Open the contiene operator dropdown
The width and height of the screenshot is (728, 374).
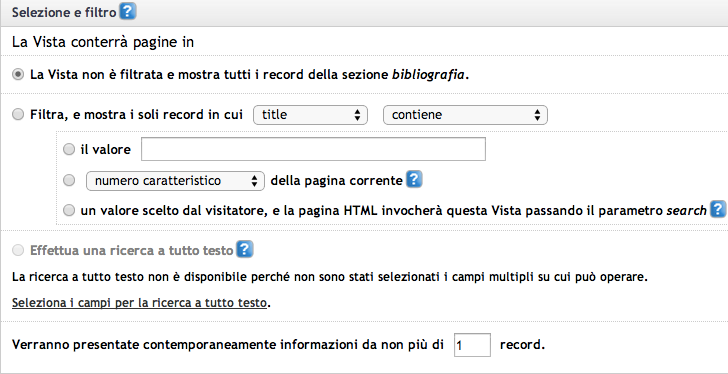pyautogui.click(x=465, y=115)
